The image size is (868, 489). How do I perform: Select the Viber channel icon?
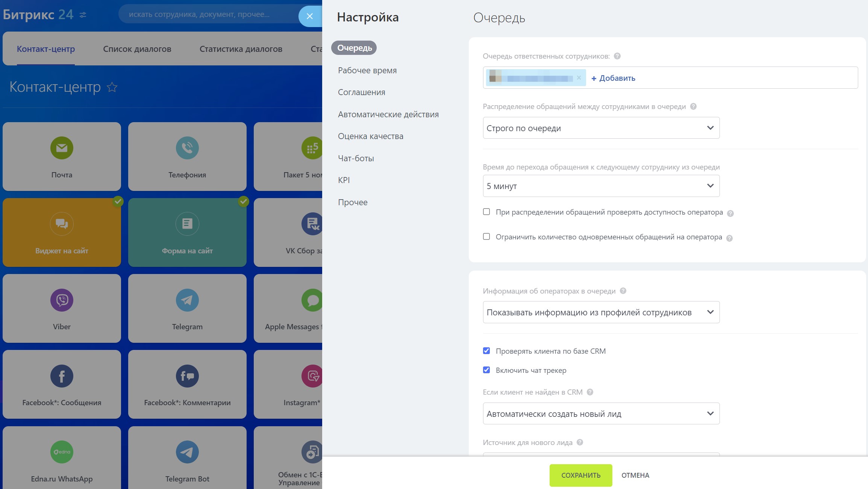point(62,300)
